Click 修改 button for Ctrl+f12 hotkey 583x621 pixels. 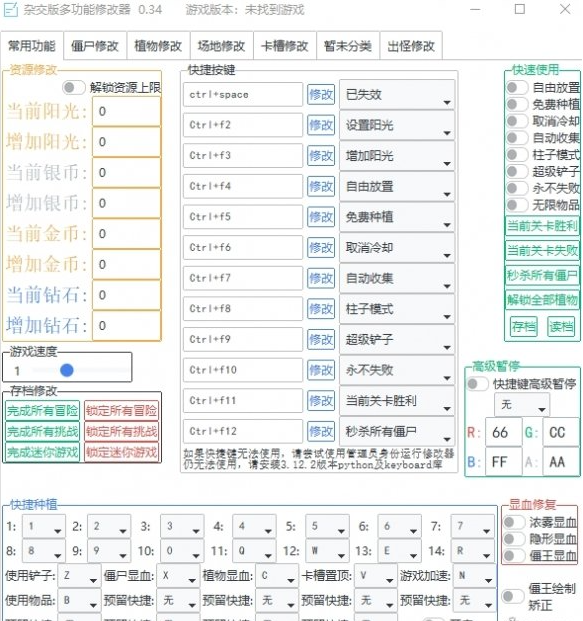click(321, 431)
